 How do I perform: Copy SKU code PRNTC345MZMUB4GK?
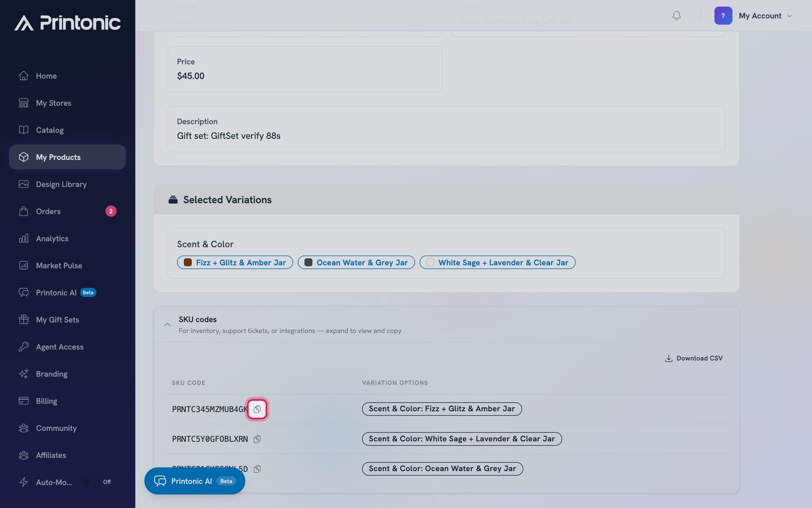click(257, 409)
